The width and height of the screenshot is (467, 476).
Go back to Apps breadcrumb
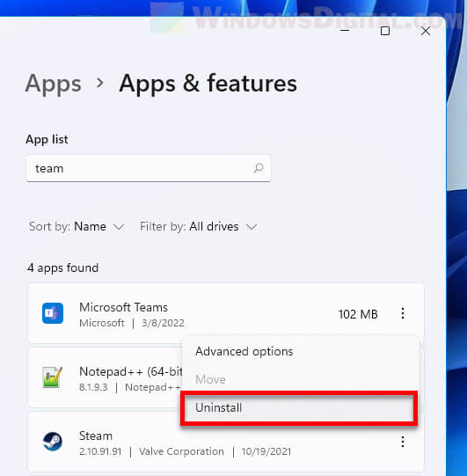pyautogui.click(x=54, y=84)
